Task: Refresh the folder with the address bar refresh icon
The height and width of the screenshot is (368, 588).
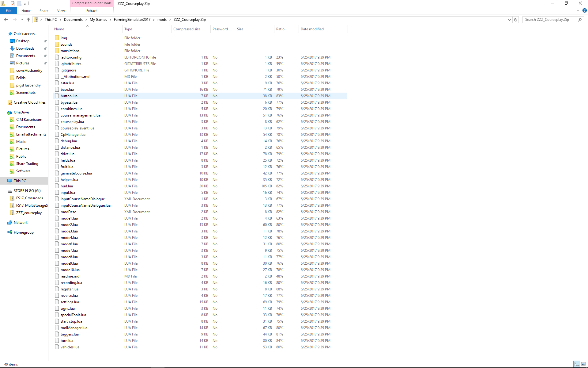Action: [516, 19]
